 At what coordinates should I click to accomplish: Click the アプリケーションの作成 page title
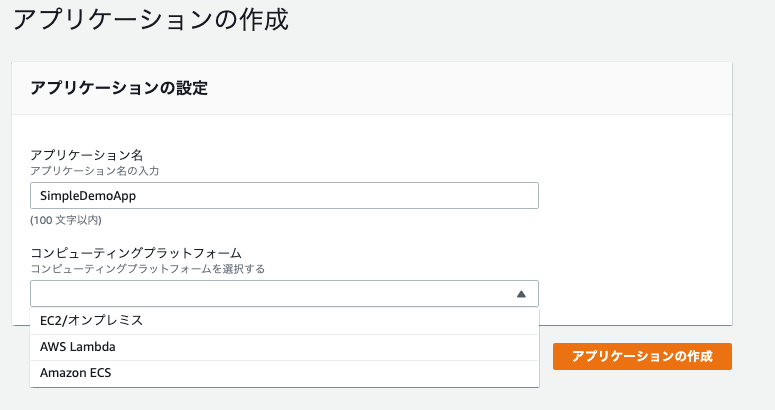click(151, 20)
